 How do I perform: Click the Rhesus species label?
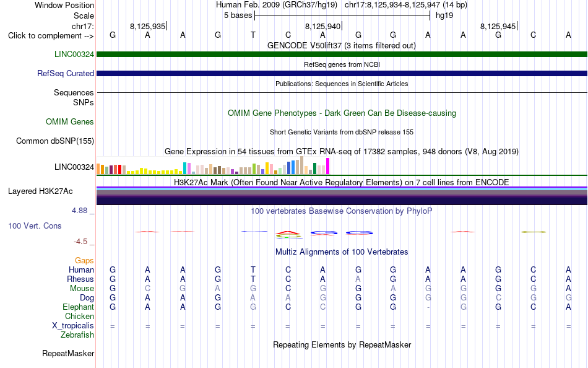[80, 279]
